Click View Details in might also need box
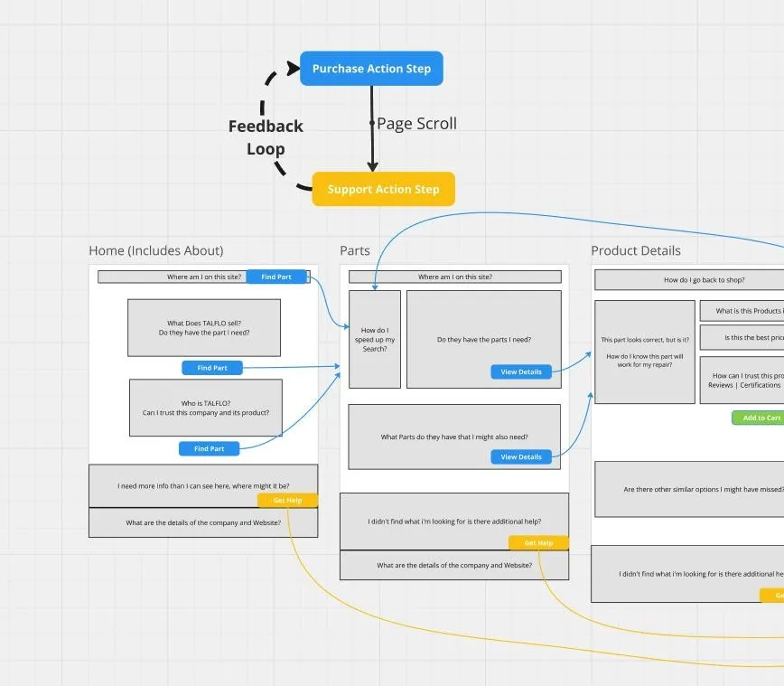This screenshot has height=686, width=784. (521, 456)
